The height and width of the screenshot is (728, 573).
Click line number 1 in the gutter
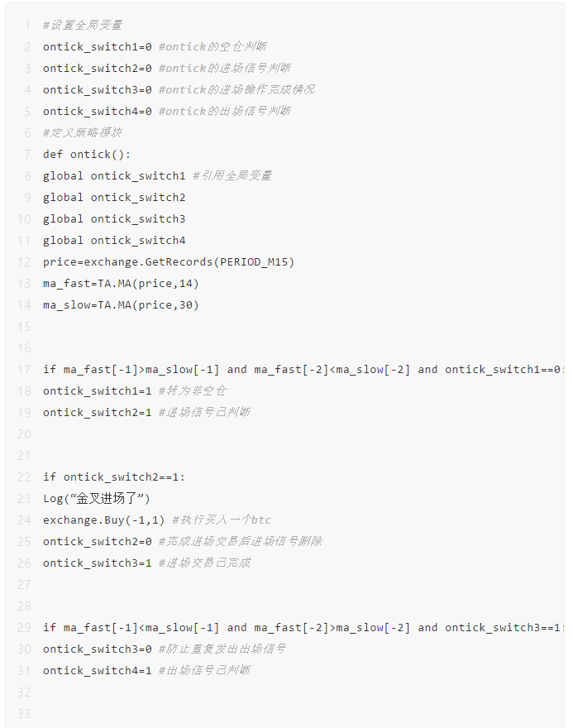coord(27,25)
